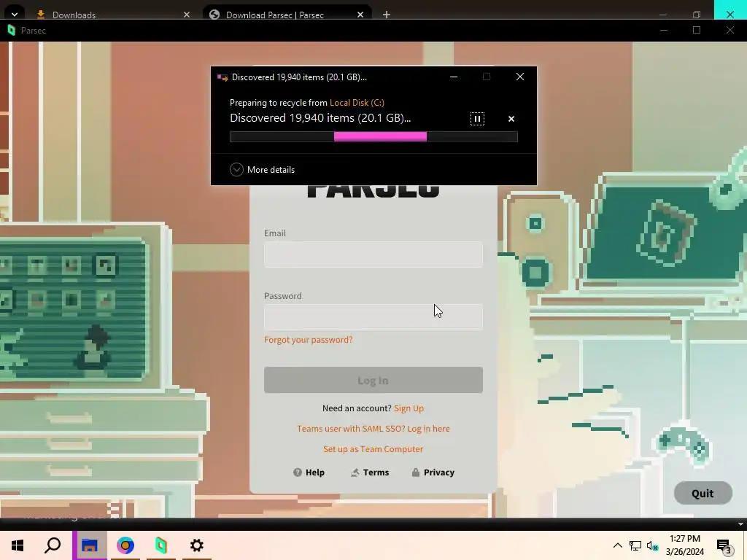This screenshot has width=747, height=560.
Task: Open Parsec from the taskbar
Action: pyautogui.click(x=161, y=545)
